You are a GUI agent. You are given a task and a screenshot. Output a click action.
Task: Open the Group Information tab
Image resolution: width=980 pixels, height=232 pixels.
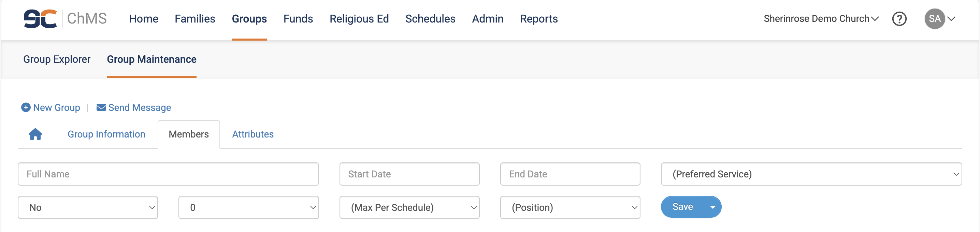click(106, 134)
